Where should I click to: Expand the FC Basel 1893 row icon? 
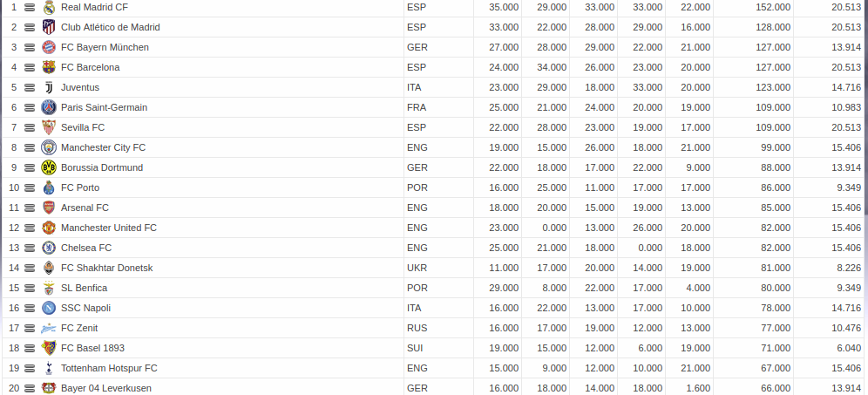point(30,348)
